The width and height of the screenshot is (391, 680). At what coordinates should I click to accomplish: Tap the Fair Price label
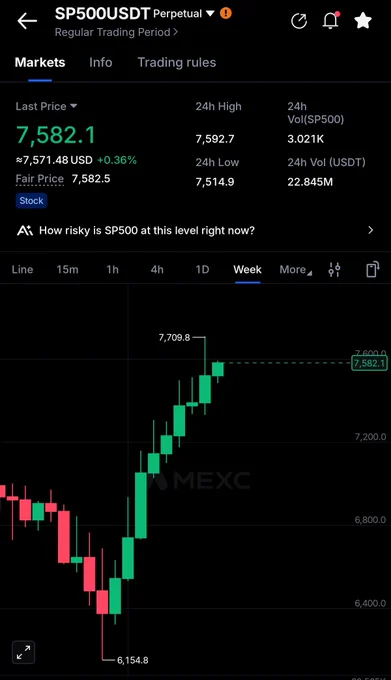pos(39,179)
